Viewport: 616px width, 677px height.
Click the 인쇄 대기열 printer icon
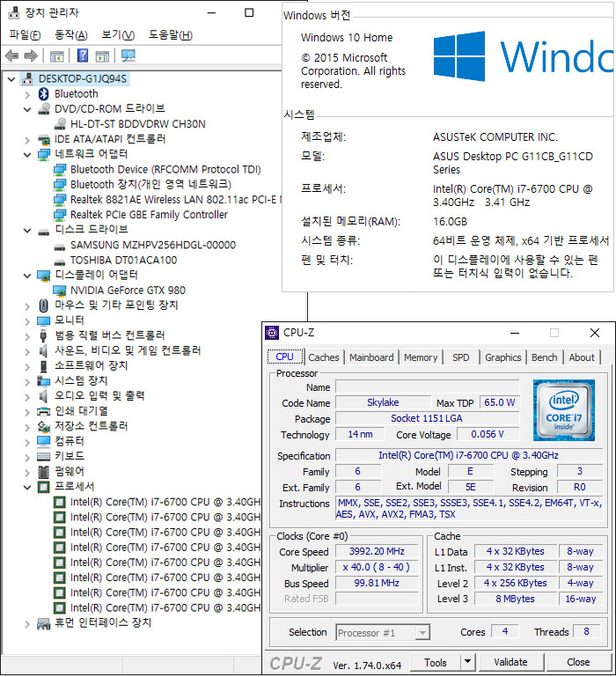[44, 411]
